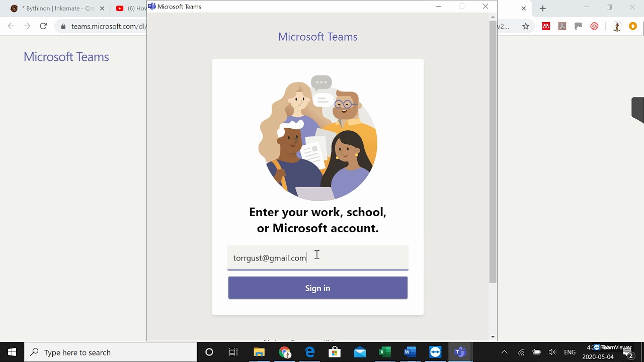Open the Mendeley extension icon
The height and width of the screenshot is (362, 644).
tap(546, 26)
